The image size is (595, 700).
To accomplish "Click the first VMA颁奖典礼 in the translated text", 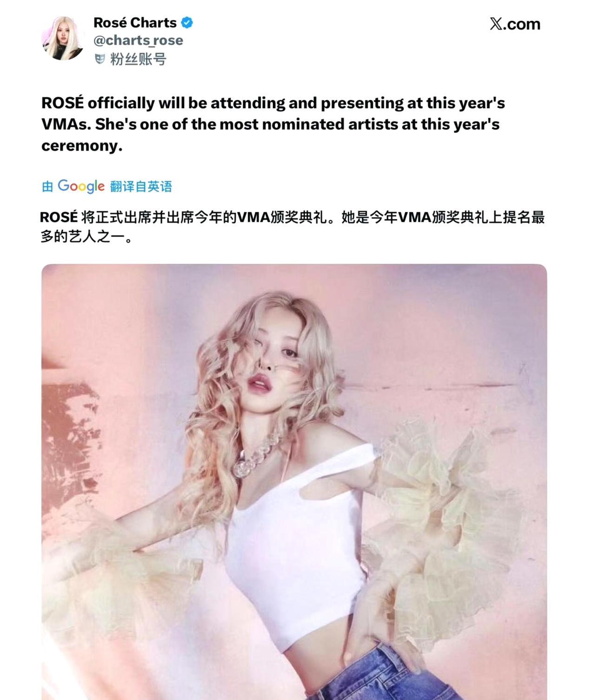I will [x=283, y=217].
